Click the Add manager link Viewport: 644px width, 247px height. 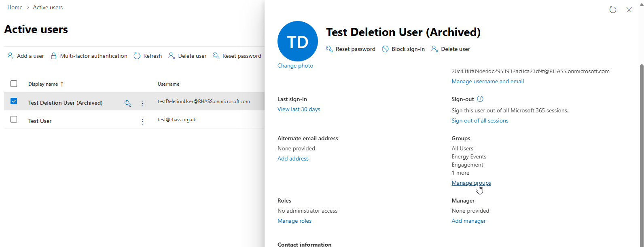(x=469, y=221)
